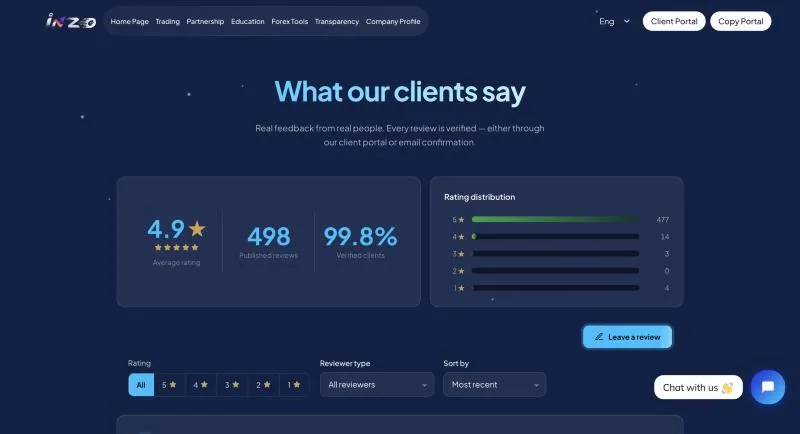The height and width of the screenshot is (434, 800).
Task: Click the 3-star distribution bar
Action: [555, 253]
